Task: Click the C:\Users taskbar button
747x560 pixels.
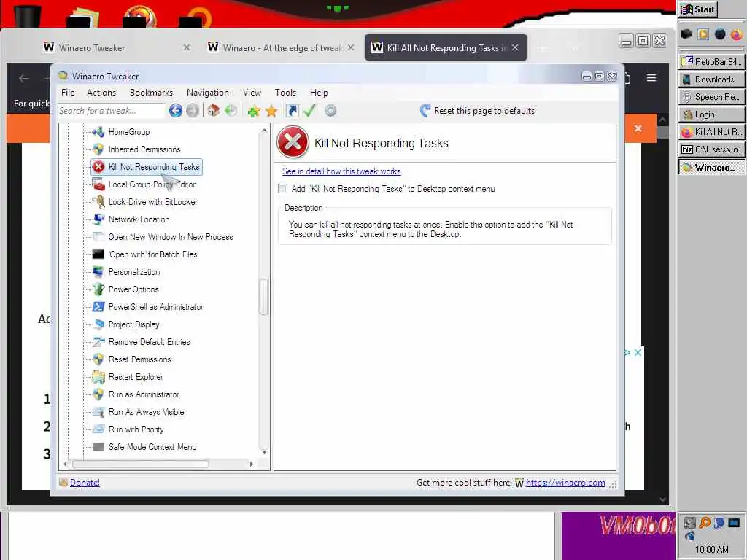Action: pyautogui.click(x=712, y=149)
